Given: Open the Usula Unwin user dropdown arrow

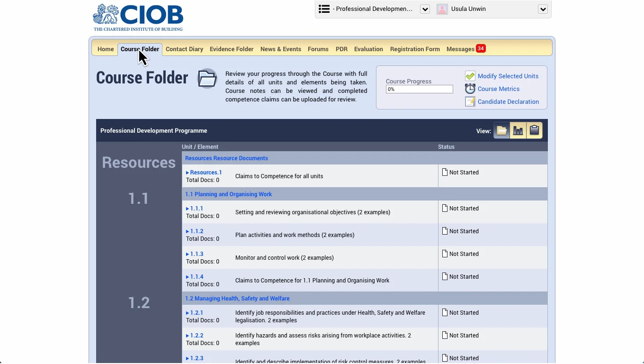Looking at the screenshot, I should tap(543, 9).
